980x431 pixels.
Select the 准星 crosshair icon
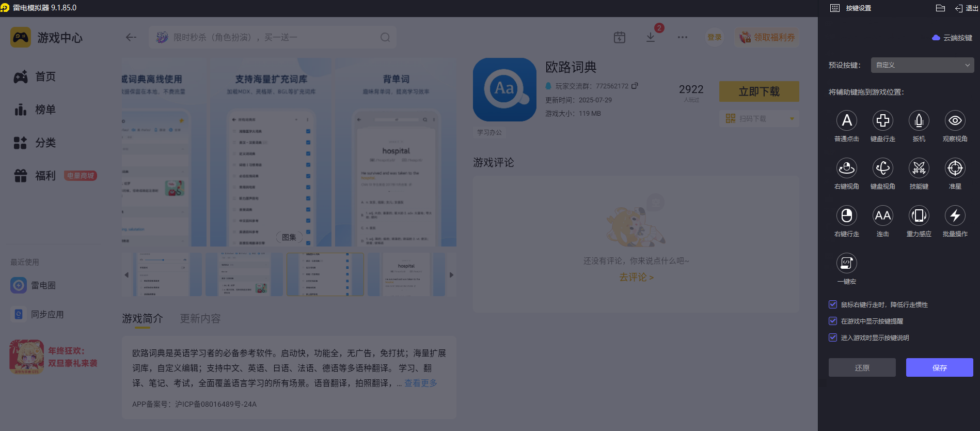955,168
